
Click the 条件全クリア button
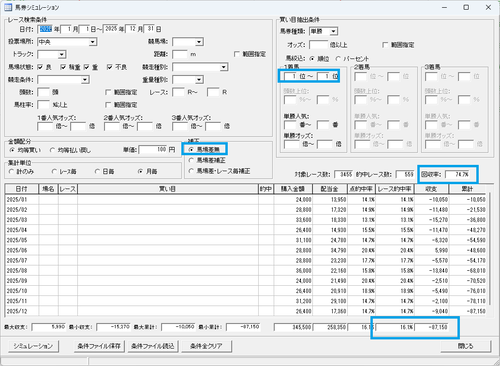coord(206,346)
